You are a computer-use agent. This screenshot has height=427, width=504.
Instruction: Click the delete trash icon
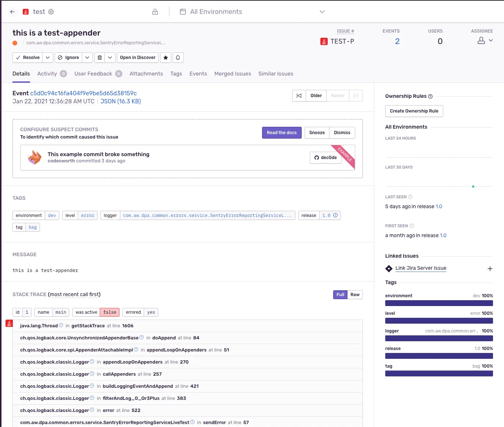[x=100, y=58]
